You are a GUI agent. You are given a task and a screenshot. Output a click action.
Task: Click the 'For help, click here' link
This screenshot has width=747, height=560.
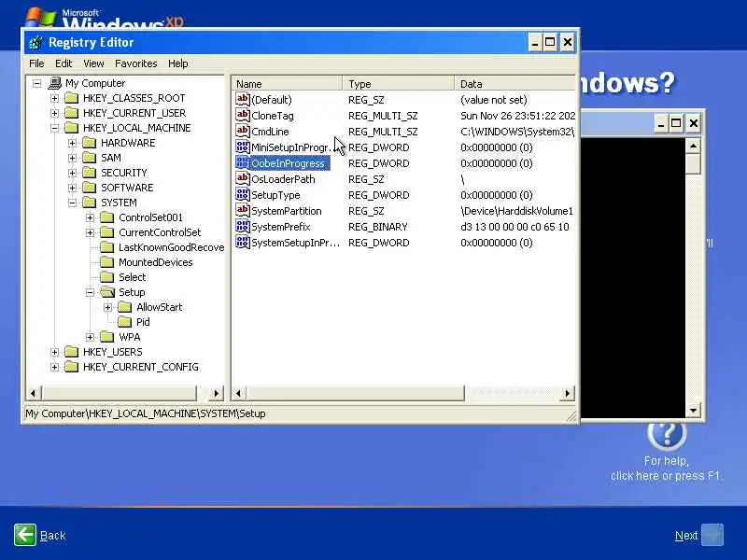665,469
